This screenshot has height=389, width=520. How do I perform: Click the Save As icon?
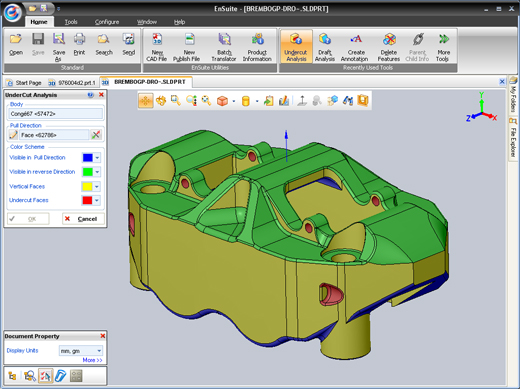tap(59, 47)
